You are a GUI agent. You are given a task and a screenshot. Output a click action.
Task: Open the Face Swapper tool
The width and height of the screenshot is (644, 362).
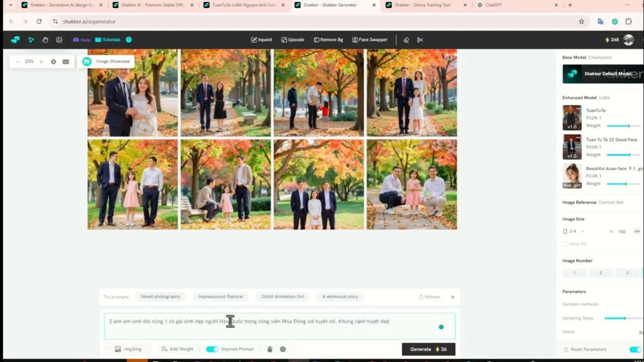(370, 39)
